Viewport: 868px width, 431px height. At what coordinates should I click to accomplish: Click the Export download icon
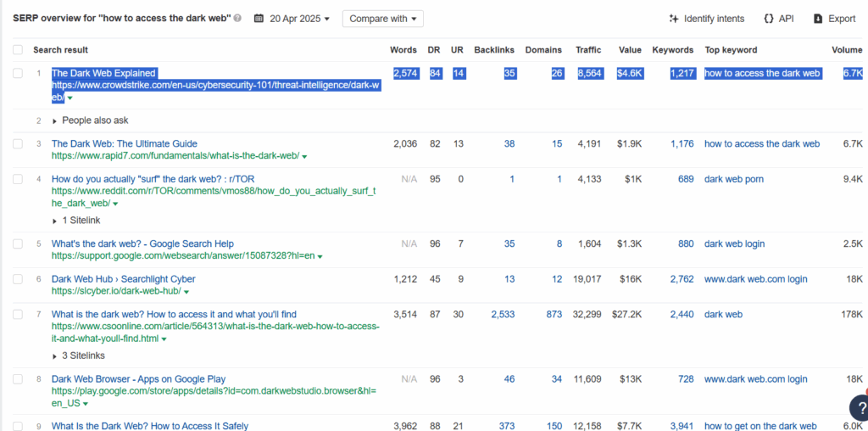818,19
